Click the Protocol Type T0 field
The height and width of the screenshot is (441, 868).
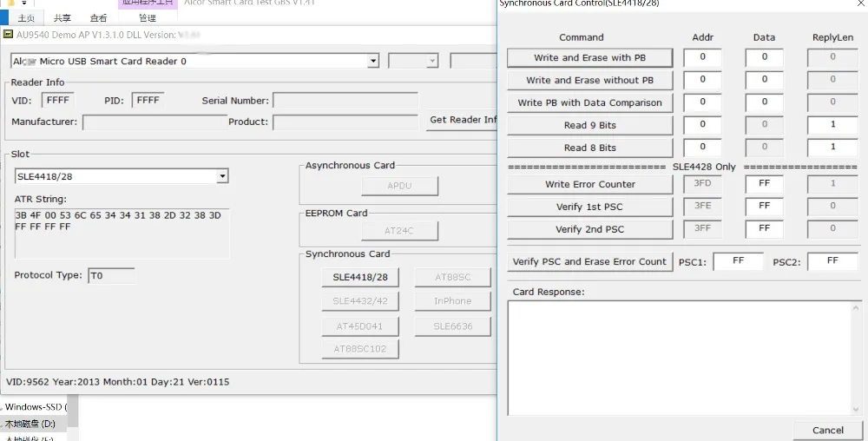(111, 275)
